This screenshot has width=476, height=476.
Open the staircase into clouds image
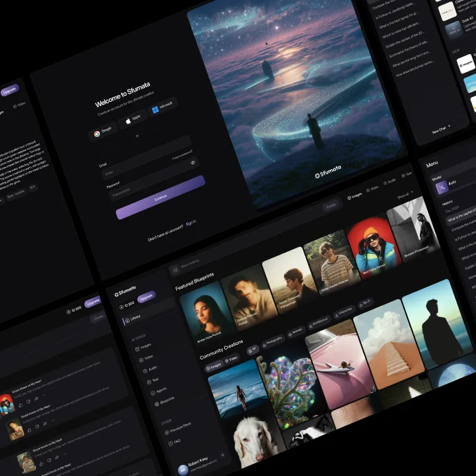389,344
